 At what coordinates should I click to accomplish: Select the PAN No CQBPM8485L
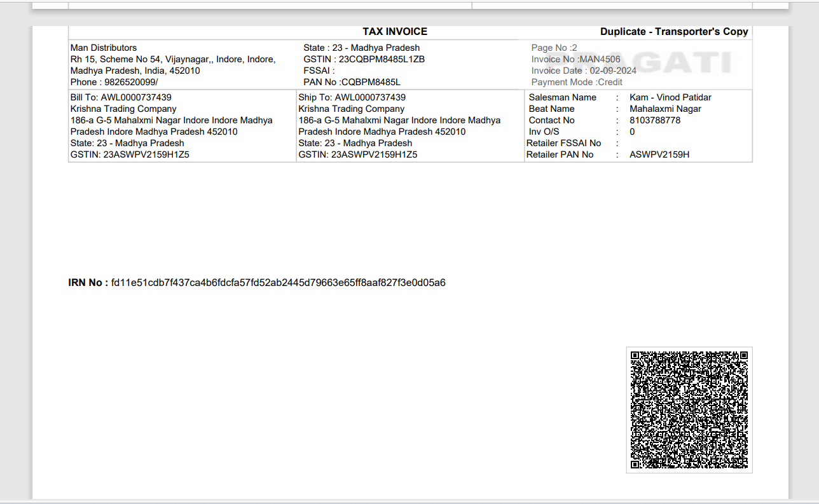pos(371,82)
